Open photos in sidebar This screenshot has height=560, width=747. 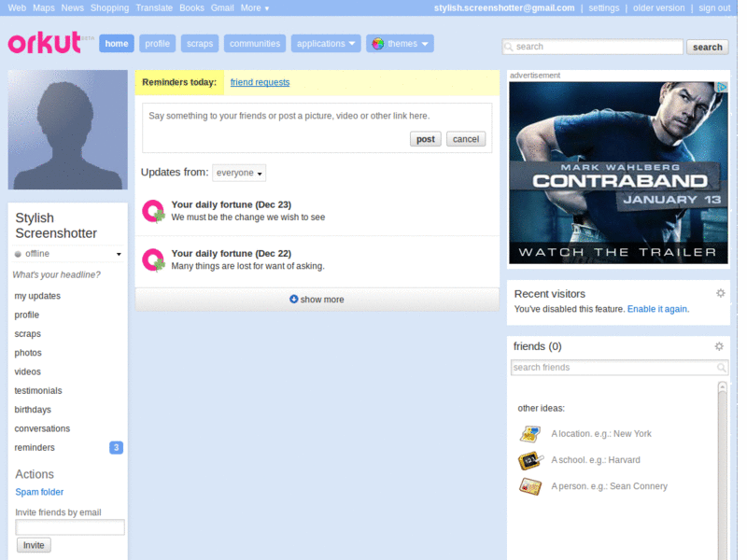[28, 353]
